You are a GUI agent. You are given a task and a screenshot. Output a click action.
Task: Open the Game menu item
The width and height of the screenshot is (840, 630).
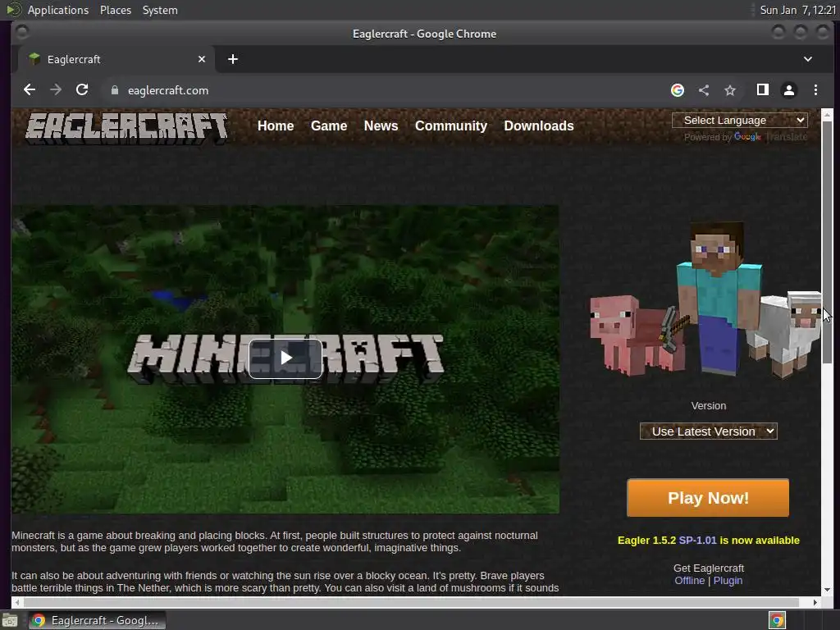point(329,126)
